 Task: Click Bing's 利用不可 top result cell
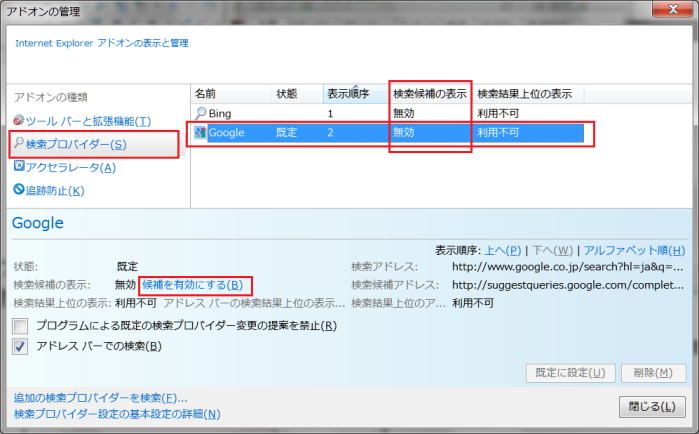pos(498,114)
